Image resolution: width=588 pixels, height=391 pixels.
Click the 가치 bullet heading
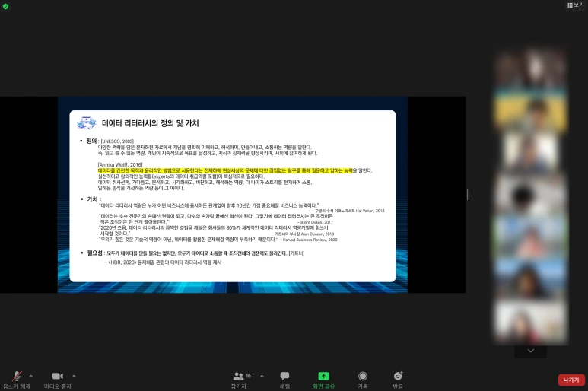(92, 199)
